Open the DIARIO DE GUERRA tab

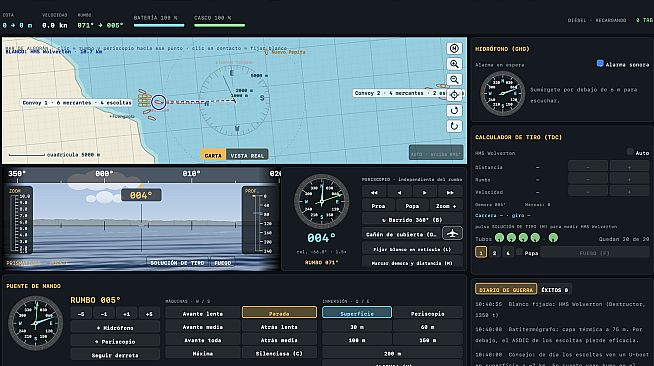506,289
